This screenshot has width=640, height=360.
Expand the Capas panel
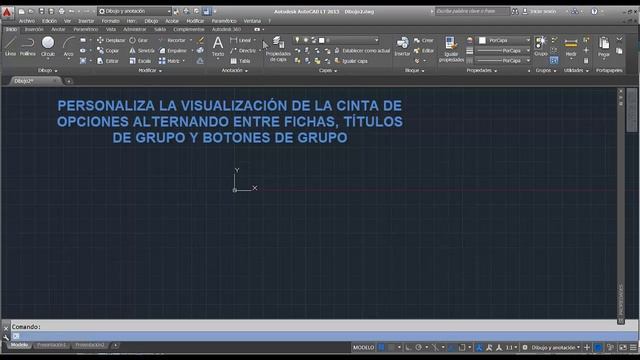click(328, 71)
